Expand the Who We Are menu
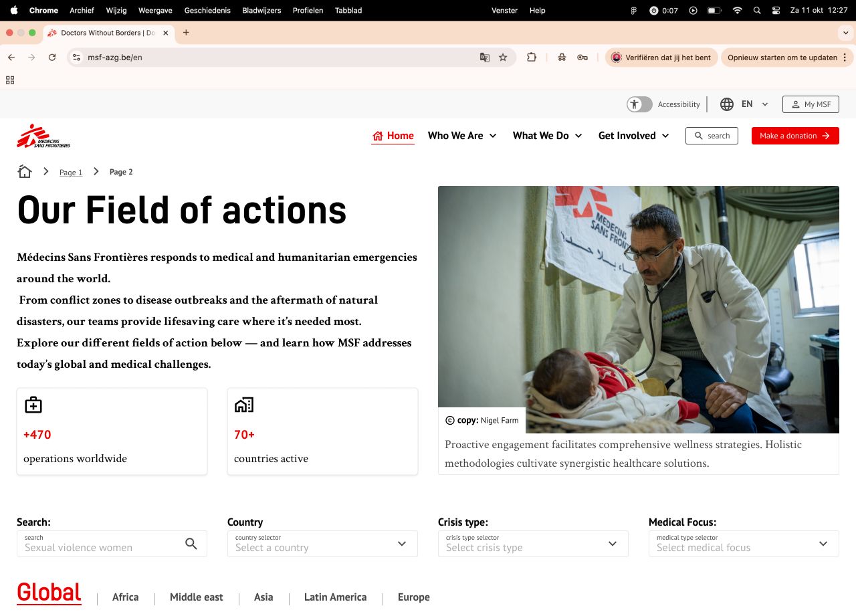856x616 pixels. pos(462,136)
